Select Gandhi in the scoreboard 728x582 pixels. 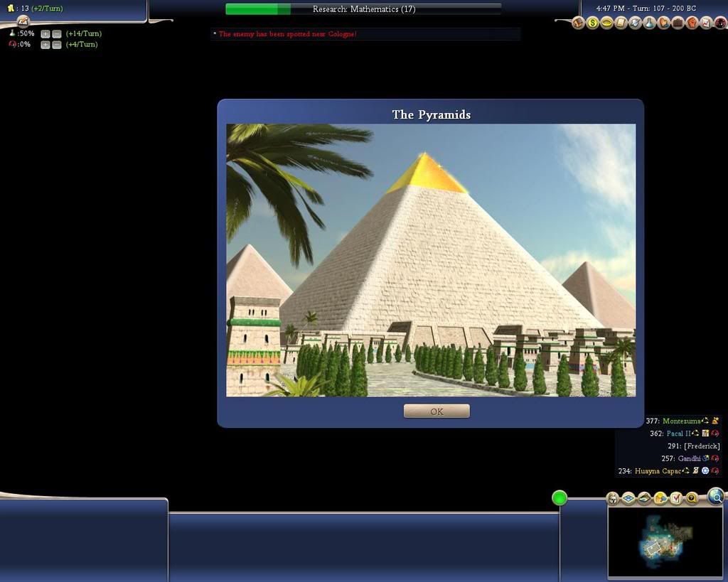pos(689,458)
